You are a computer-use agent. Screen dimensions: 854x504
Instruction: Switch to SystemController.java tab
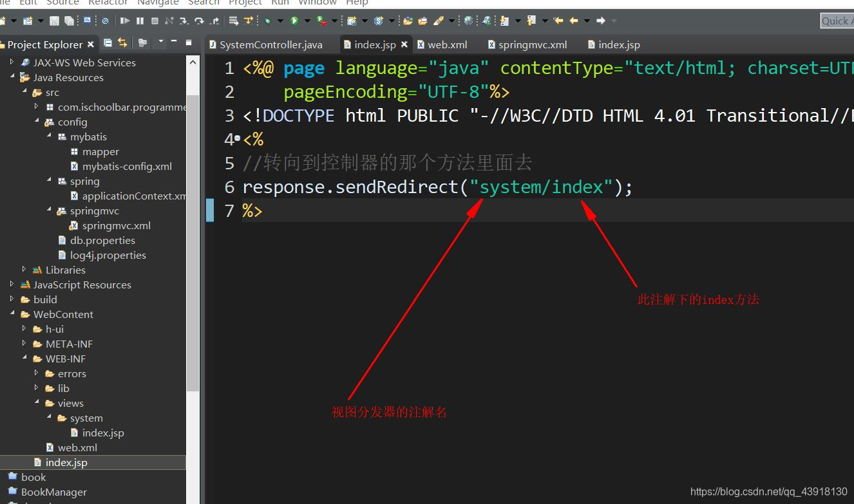pos(265,44)
